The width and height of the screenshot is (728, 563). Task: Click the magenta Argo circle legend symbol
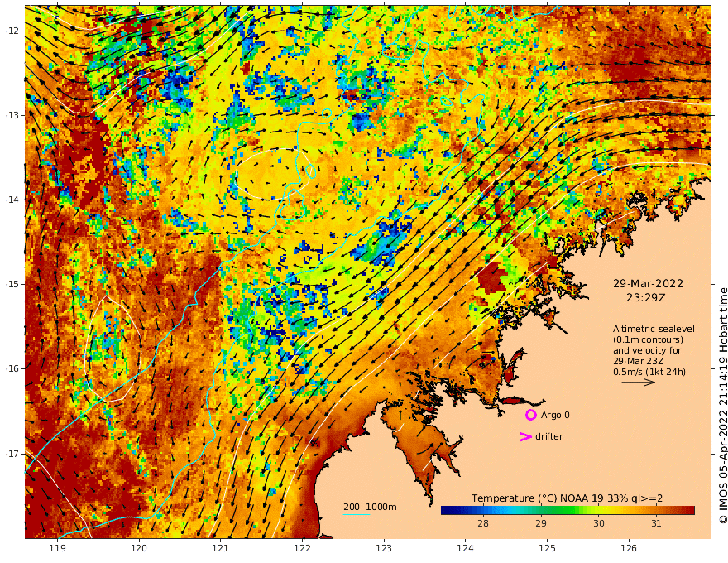[530, 415]
